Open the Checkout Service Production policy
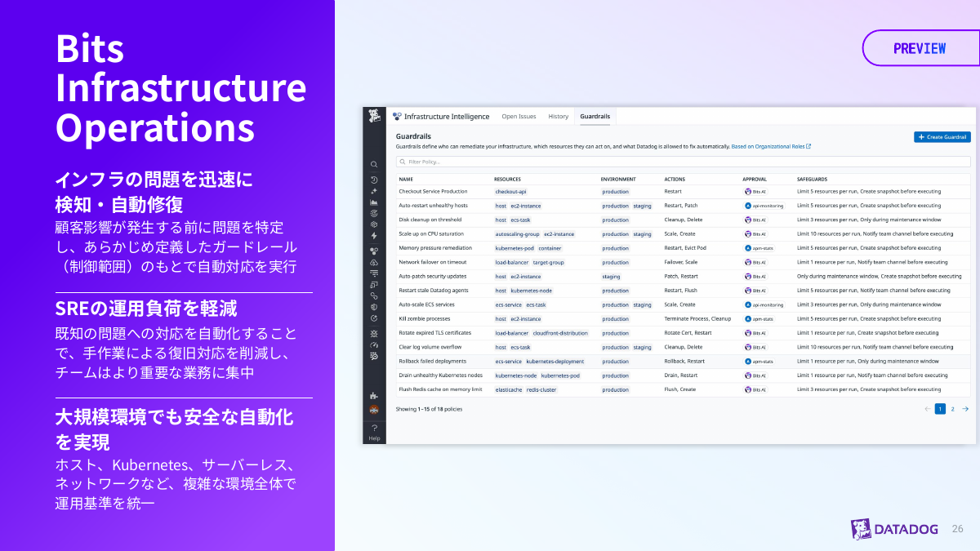Viewport: 980px width, 551px height. click(x=433, y=192)
